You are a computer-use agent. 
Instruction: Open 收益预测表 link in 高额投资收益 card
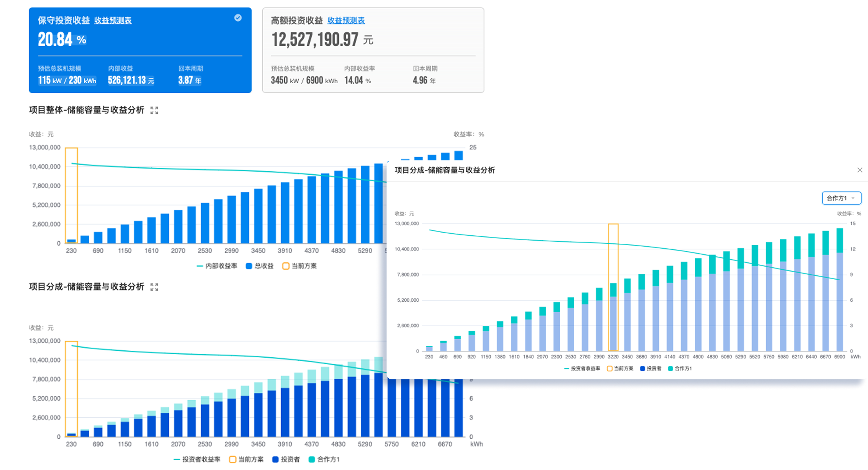click(x=346, y=21)
